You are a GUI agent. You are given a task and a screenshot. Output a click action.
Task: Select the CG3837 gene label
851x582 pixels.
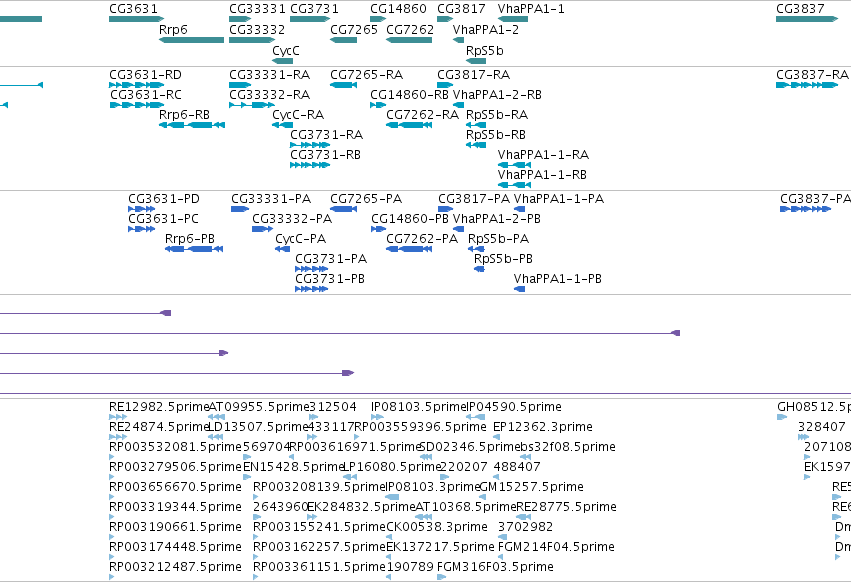click(801, 9)
